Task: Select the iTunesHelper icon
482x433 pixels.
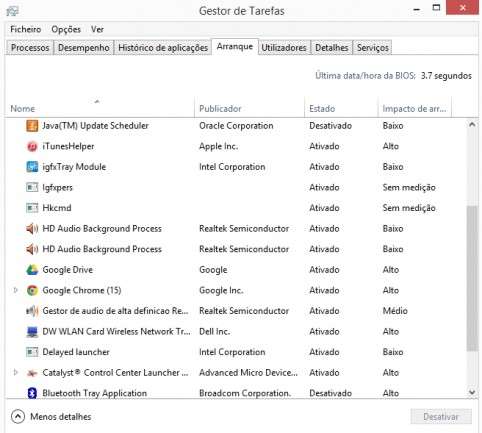Action: (x=32, y=146)
